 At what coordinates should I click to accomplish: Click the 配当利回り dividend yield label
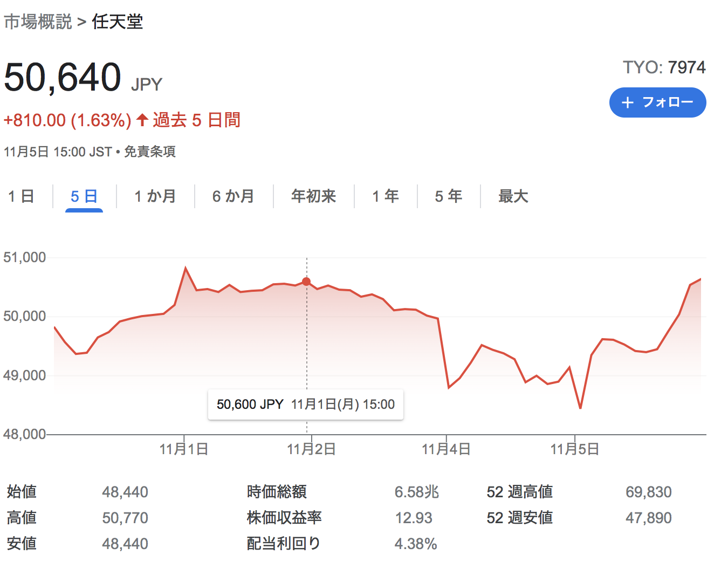pyautogui.click(x=284, y=544)
